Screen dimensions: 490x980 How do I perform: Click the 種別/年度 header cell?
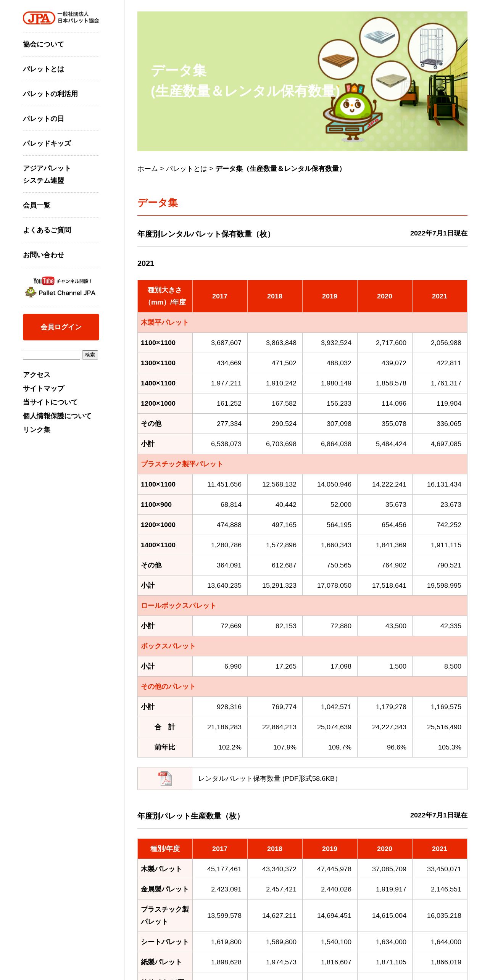point(165,849)
